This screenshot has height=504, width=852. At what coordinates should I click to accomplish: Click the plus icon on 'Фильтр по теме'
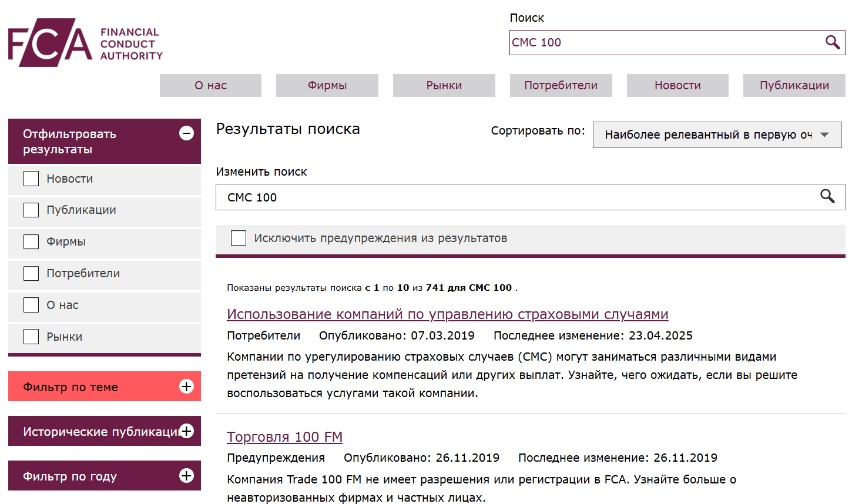(x=187, y=386)
